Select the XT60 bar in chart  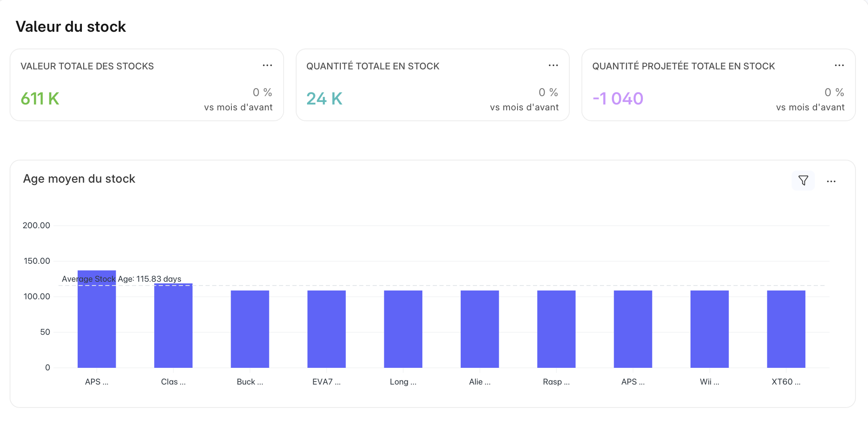coord(786,329)
